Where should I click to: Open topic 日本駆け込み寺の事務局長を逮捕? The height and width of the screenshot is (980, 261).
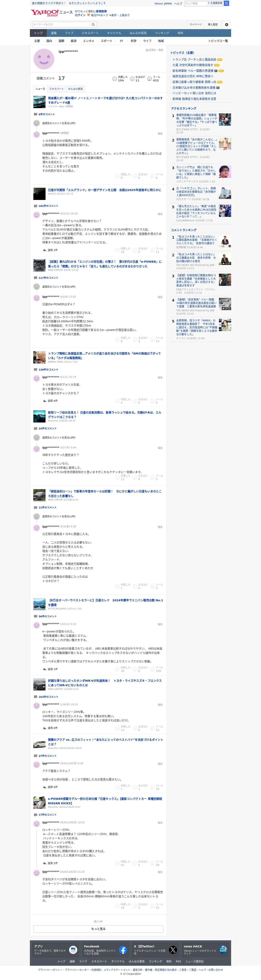[194, 88]
